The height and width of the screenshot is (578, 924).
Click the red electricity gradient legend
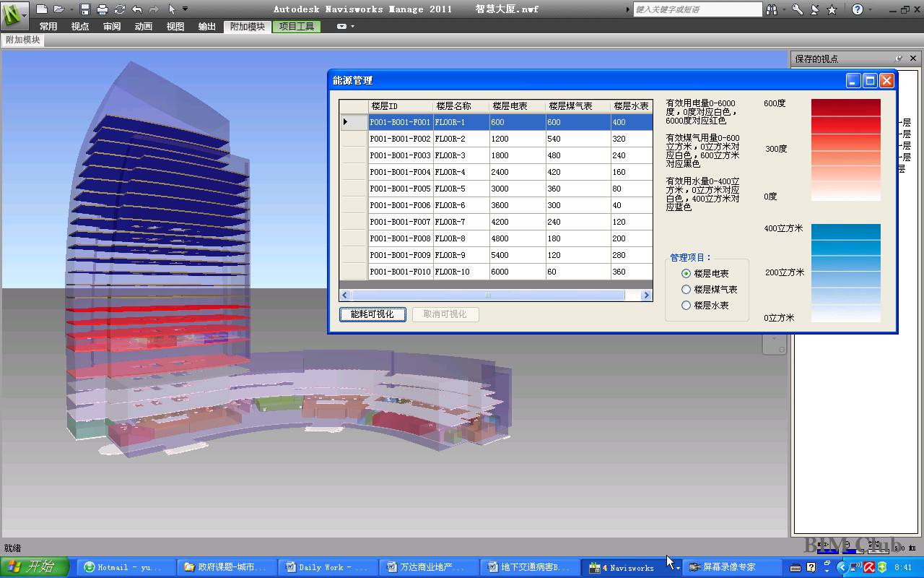[846, 150]
